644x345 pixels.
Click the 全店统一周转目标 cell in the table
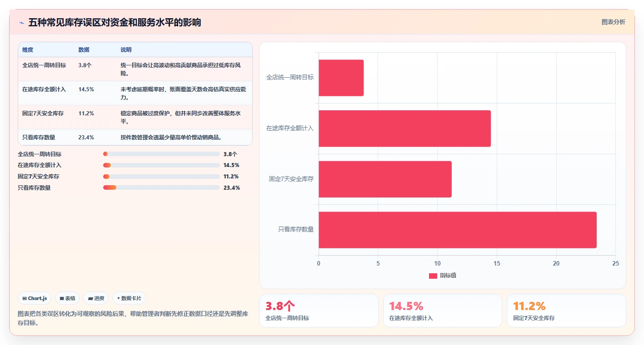pos(44,65)
